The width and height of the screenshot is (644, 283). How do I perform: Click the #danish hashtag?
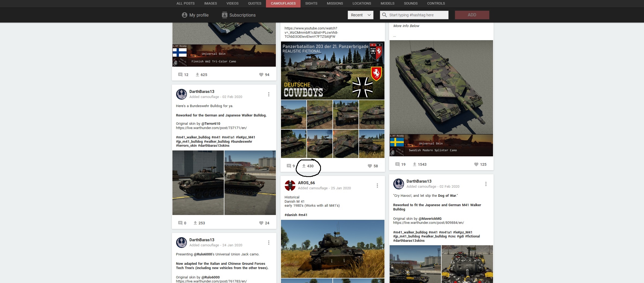pos(291,215)
